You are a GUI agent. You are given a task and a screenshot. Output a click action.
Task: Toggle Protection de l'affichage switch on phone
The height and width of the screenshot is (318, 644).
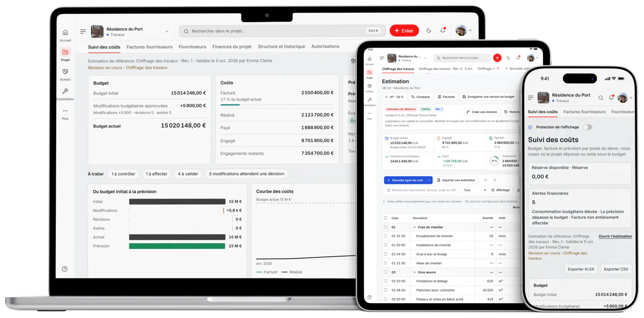coord(587,127)
